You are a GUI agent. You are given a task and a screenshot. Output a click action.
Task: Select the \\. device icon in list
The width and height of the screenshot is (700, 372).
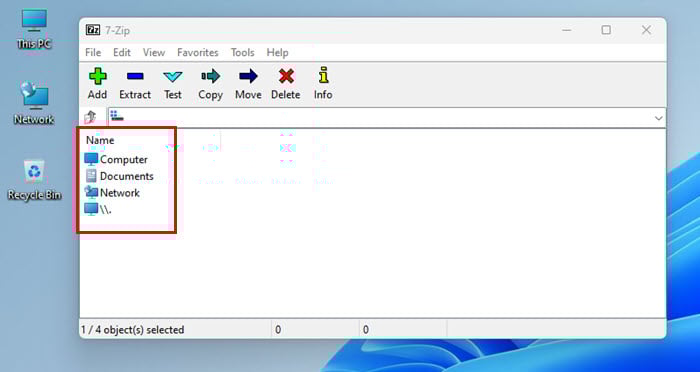pyautogui.click(x=91, y=209)
